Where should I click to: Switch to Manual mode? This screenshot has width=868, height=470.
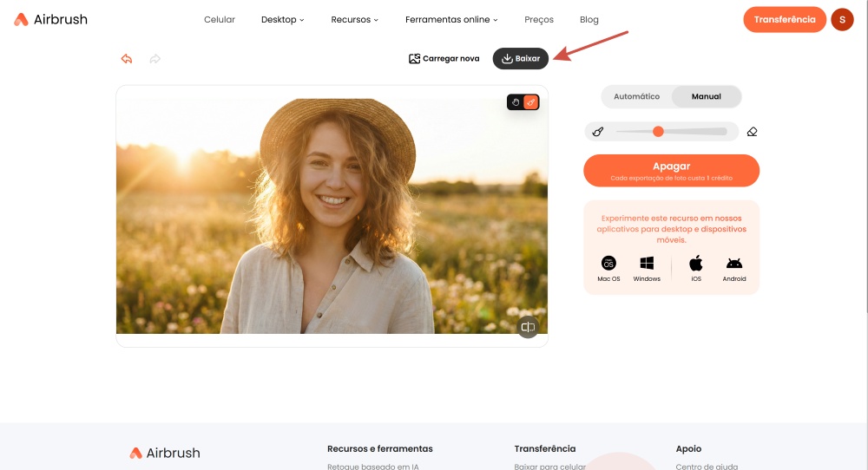[x=706, y=96]
